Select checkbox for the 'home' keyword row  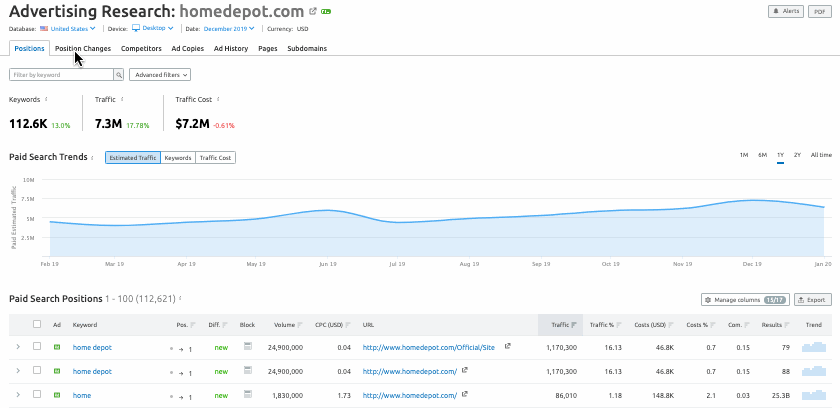click(x=37, y=396)
